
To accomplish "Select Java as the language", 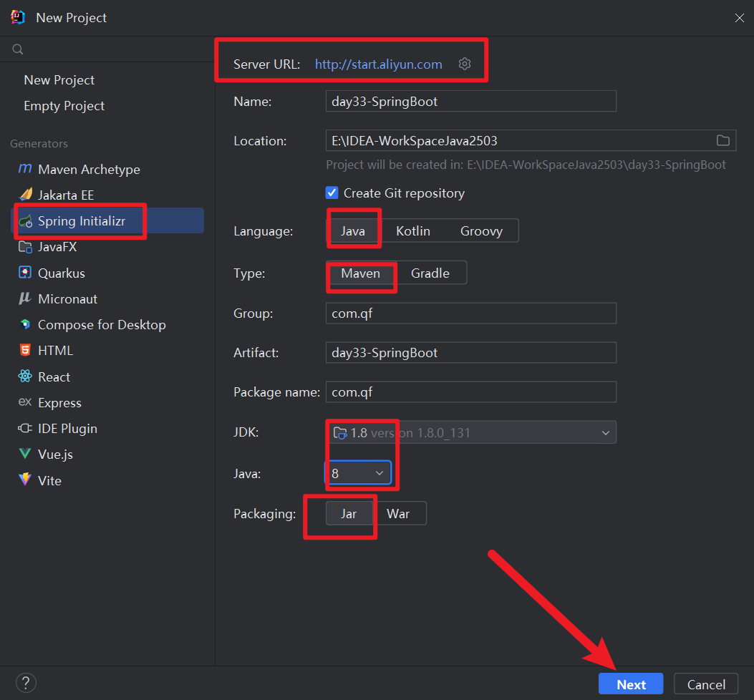I will pyautogui.click(x=353, y=230).
